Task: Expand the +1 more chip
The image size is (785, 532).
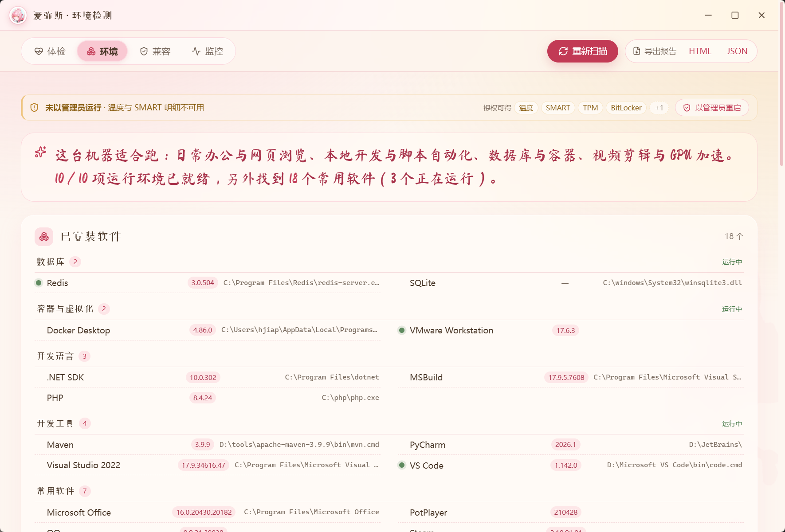Action: pyautogui.click(x=659, y=108)
